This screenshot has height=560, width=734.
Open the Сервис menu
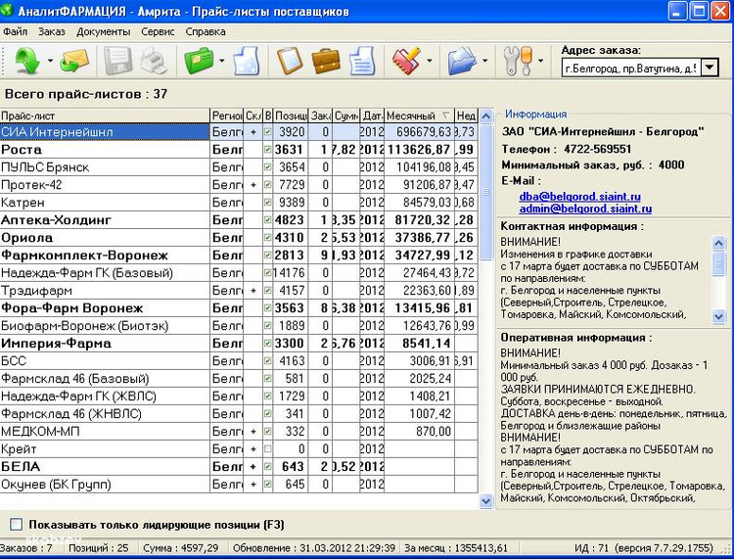158,31
